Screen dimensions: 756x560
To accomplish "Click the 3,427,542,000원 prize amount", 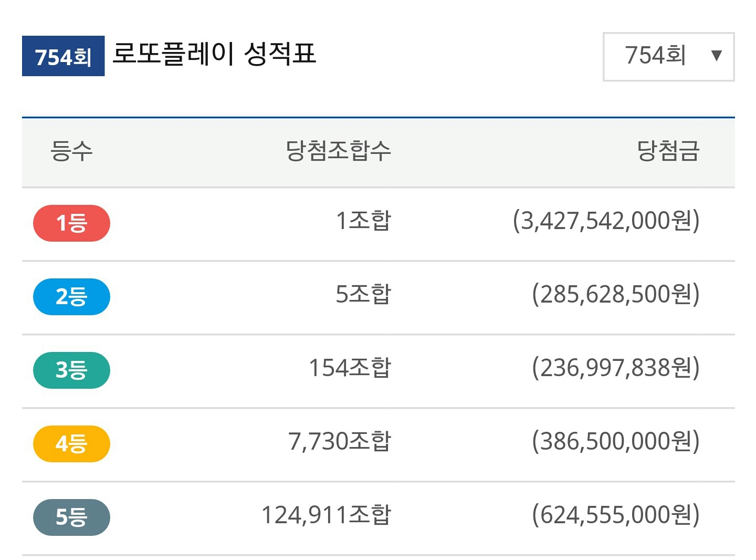I will (606, 221).
